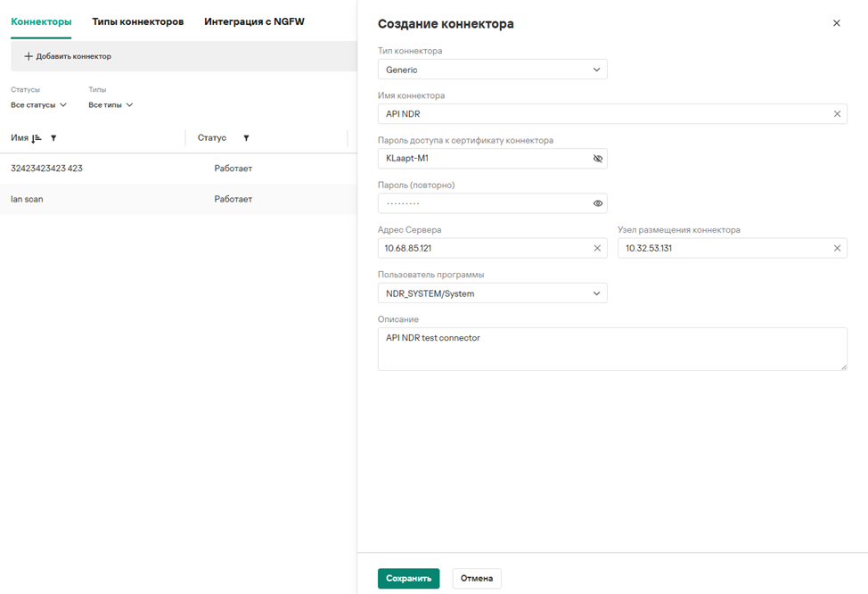Expand the Все типы filter
Screen dimensions: 868x594
111,105
